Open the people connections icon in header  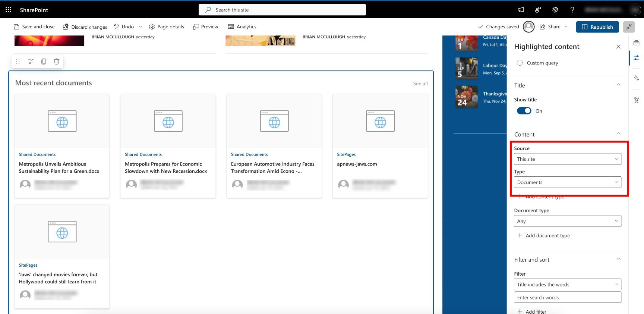pyautogui.click(x=538, y=10)
